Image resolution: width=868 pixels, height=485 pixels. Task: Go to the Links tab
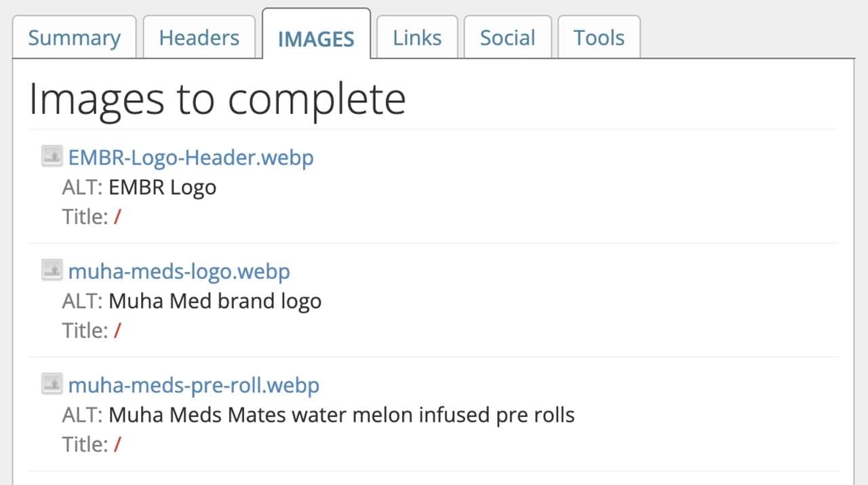(417, 38)
